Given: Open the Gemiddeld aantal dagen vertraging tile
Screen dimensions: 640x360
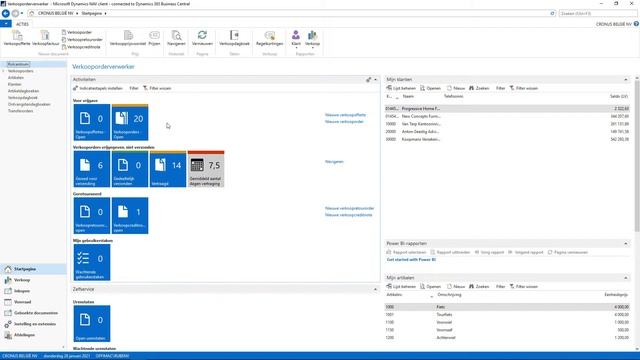Looking at the screenshot, I should 206,169.
